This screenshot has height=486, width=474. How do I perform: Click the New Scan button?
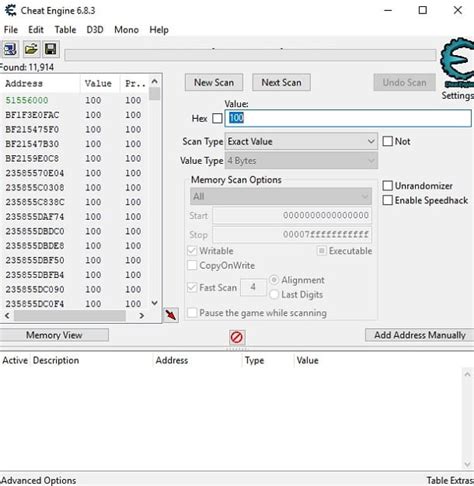pos(214,82)
